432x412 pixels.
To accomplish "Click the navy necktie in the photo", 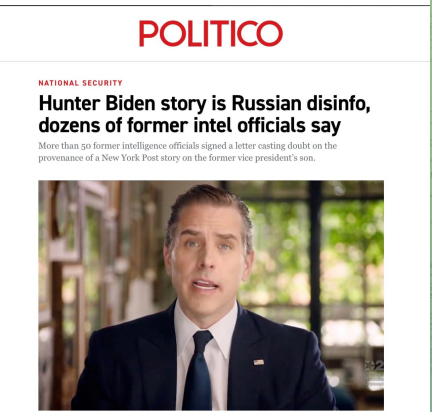I will tap(198, 370).
